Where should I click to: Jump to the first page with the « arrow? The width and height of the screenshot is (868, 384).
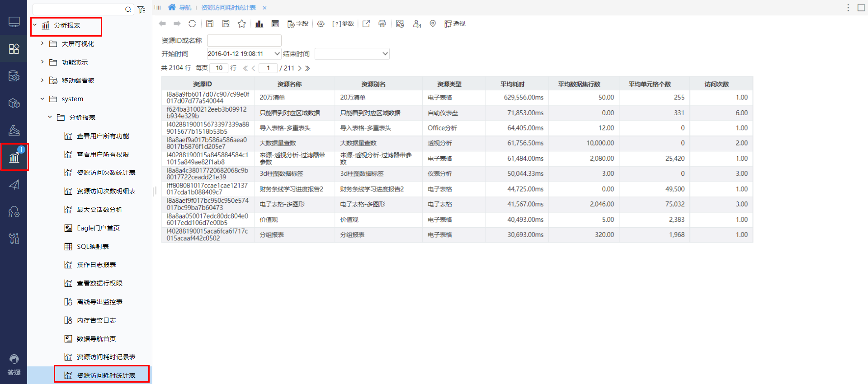245,68
